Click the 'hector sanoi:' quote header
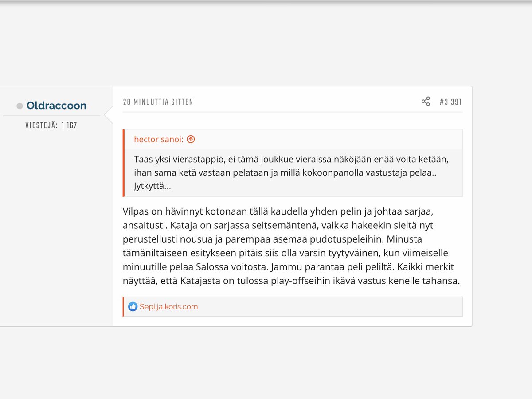The height and width of the screenshot is (399, 532). (x=159, y=139)
